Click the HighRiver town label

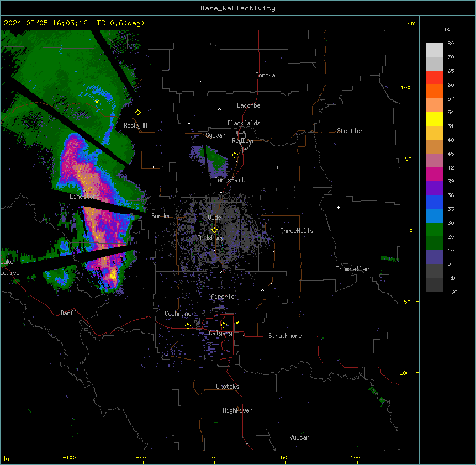pyautogui.click(x=237, y=410)
